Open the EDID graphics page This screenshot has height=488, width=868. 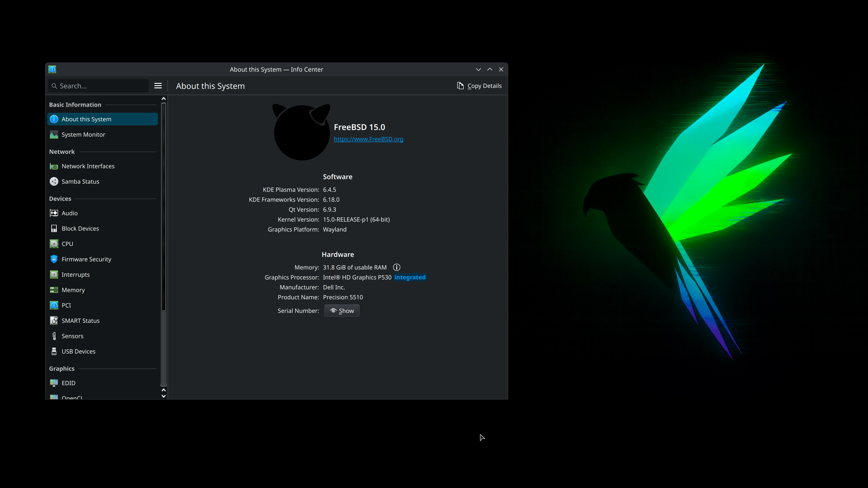pos(68,383)
